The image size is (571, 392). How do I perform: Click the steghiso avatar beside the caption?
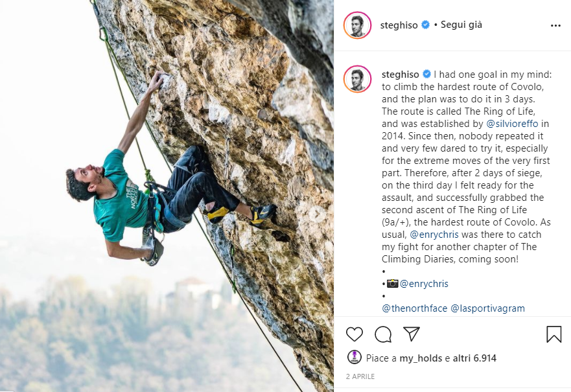(x=357, y=79)
